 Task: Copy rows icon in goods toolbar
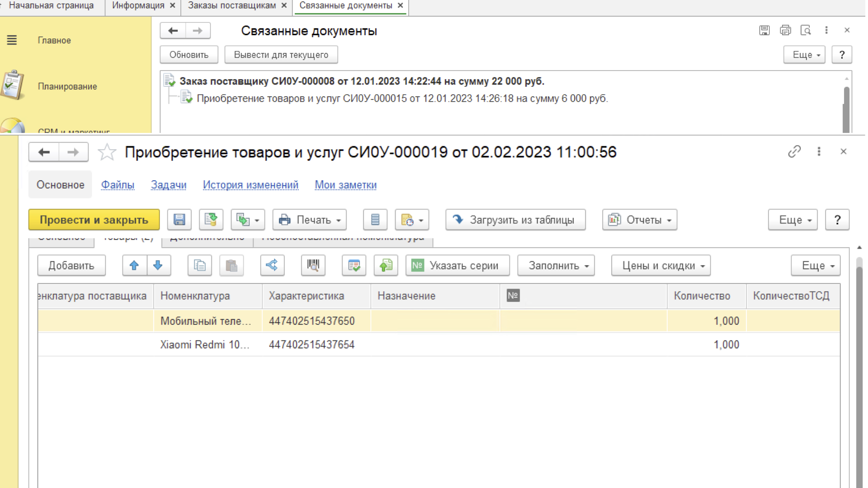pyautogui.click(x=200, y=266)
